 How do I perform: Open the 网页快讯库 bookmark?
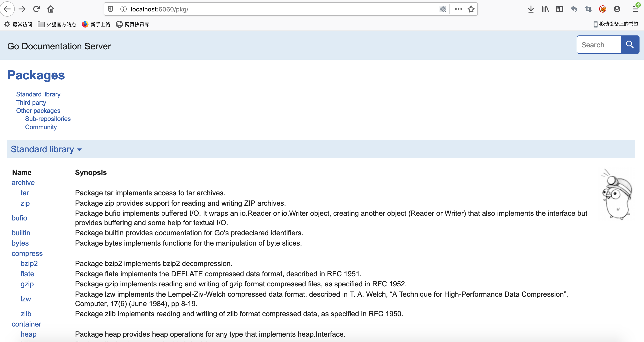(133, 24)
